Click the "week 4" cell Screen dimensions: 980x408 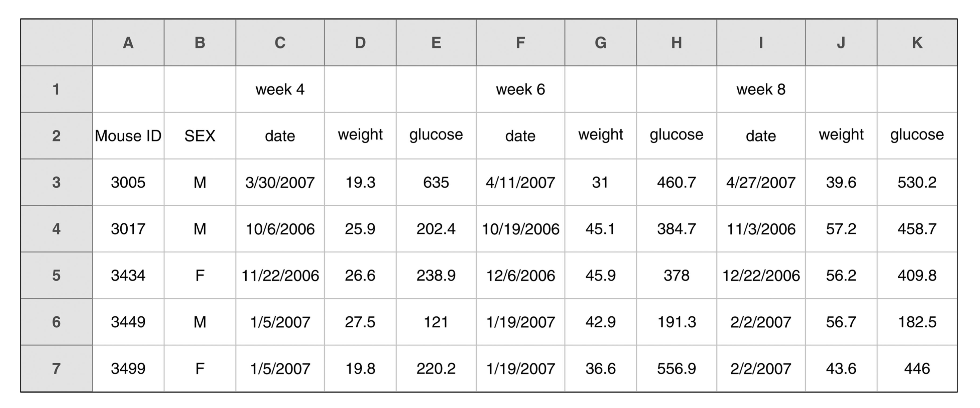[280, 89]
